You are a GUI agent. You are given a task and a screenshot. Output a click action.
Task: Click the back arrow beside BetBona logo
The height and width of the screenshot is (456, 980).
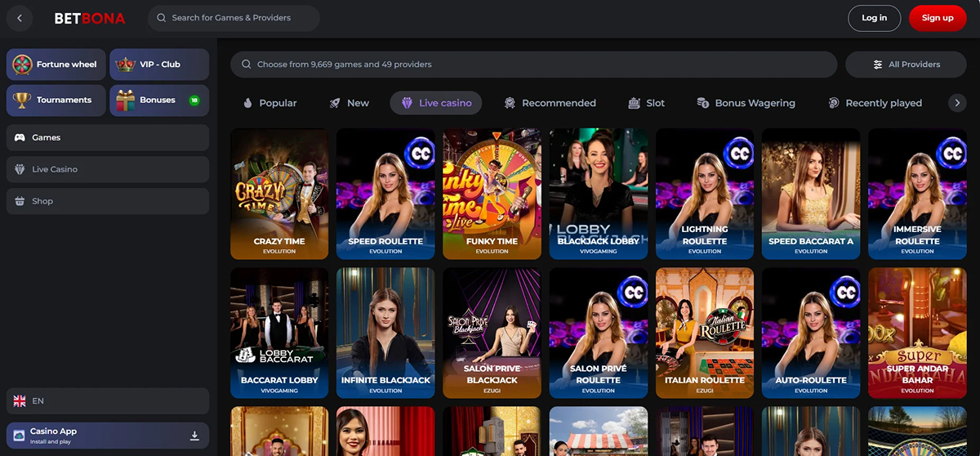coord(20,18)
